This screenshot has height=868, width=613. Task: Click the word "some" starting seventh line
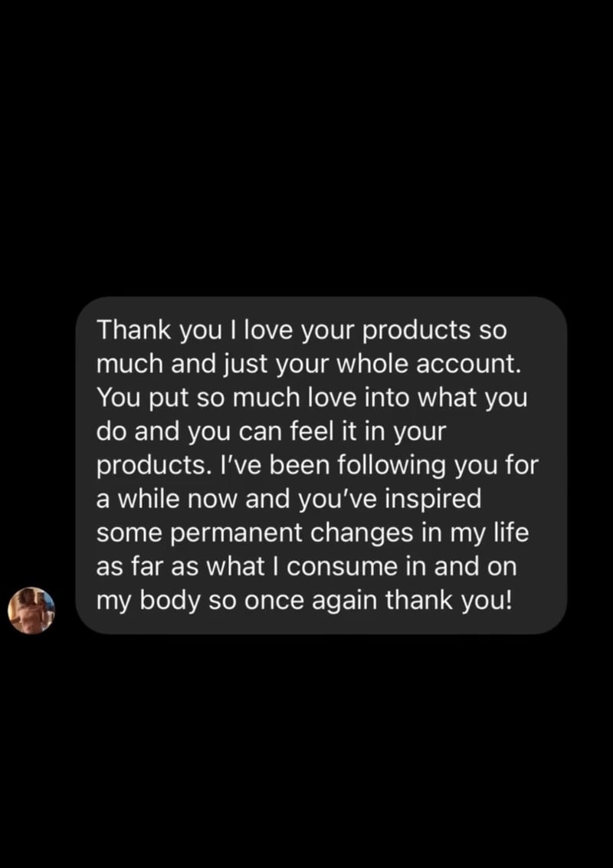coord(128,533)
